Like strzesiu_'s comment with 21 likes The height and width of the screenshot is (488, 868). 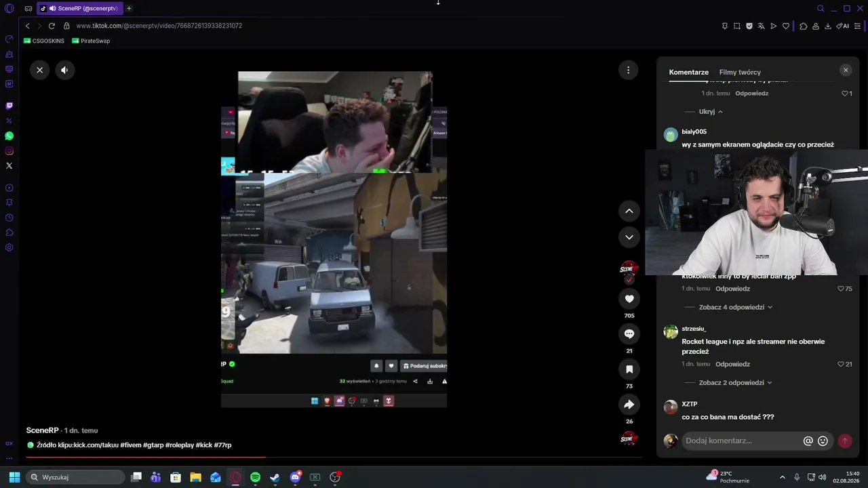[x=844, y=364]
